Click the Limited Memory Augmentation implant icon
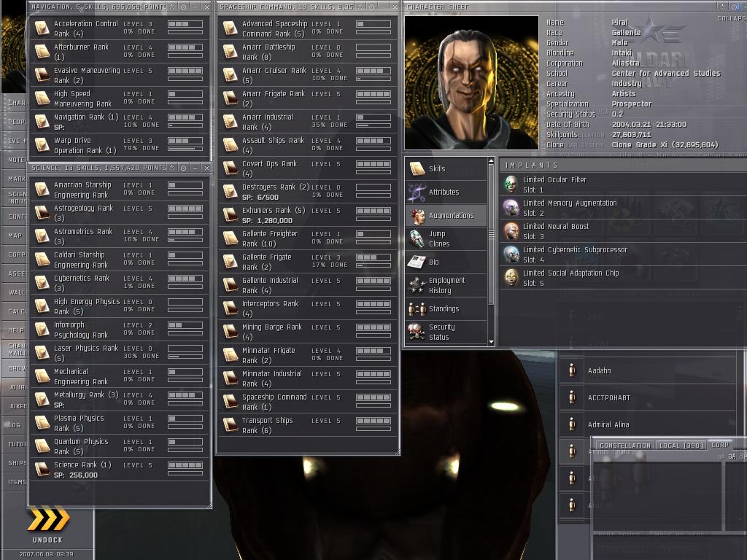 pos(511,208)
